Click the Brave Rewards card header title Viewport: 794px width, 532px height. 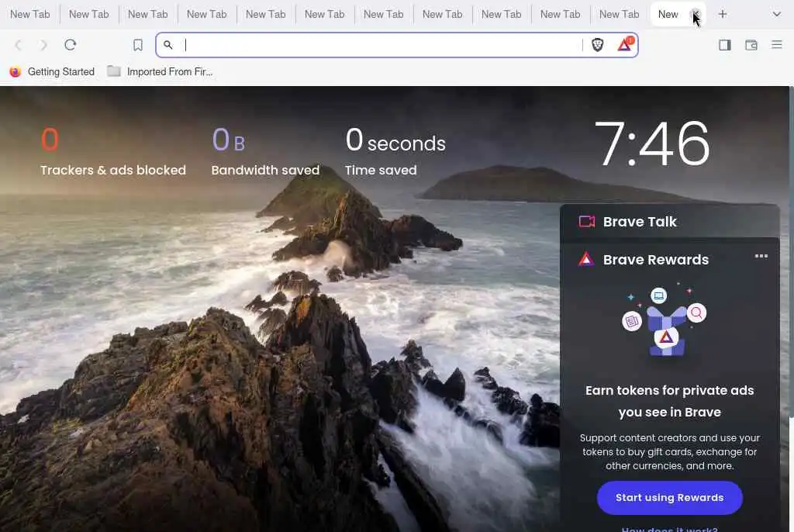656,260
